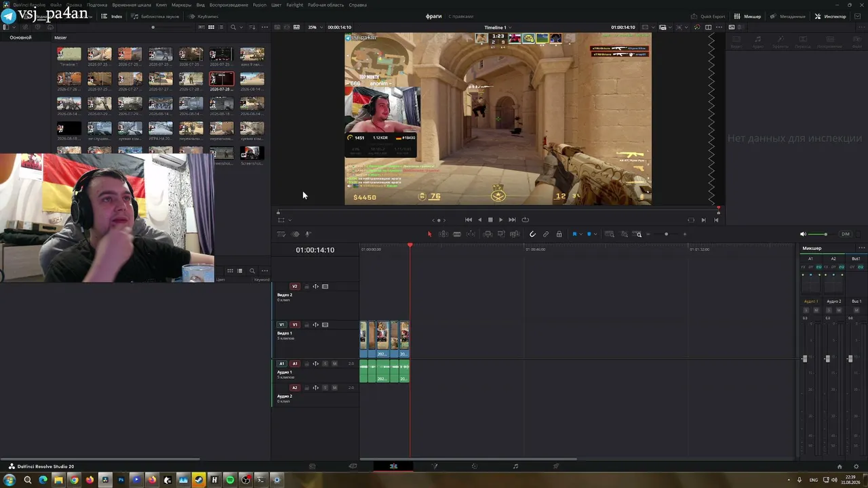Open the flag color dropdown arrow
This screenshot has width=868, height=488.
[x=580, y=235]
